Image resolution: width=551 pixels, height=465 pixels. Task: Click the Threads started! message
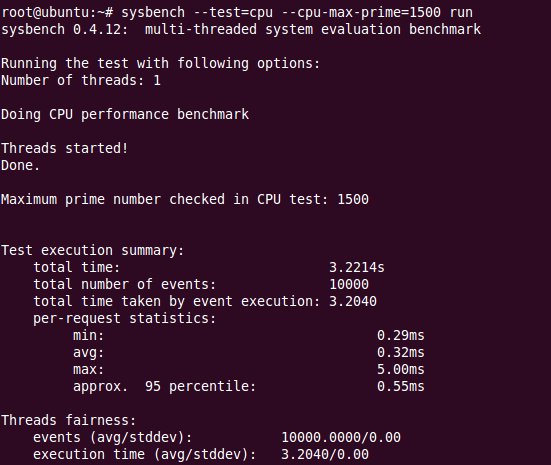tap(65, 148)
